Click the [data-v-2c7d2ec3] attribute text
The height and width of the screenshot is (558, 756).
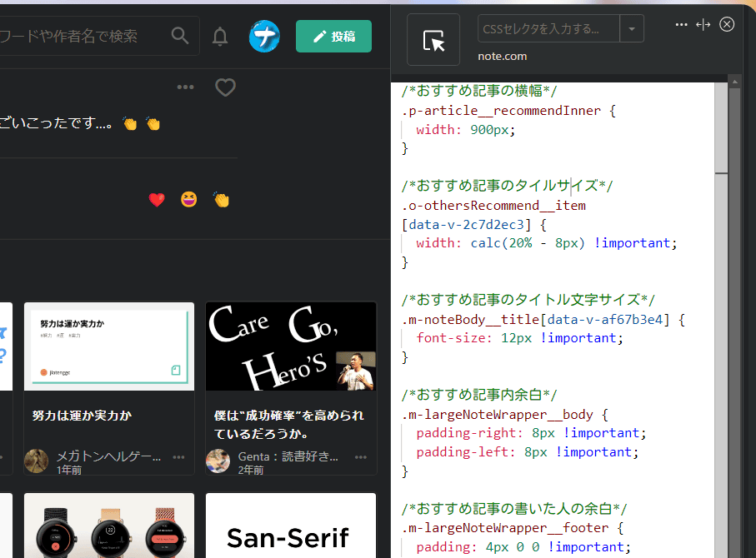click(466, 225)
